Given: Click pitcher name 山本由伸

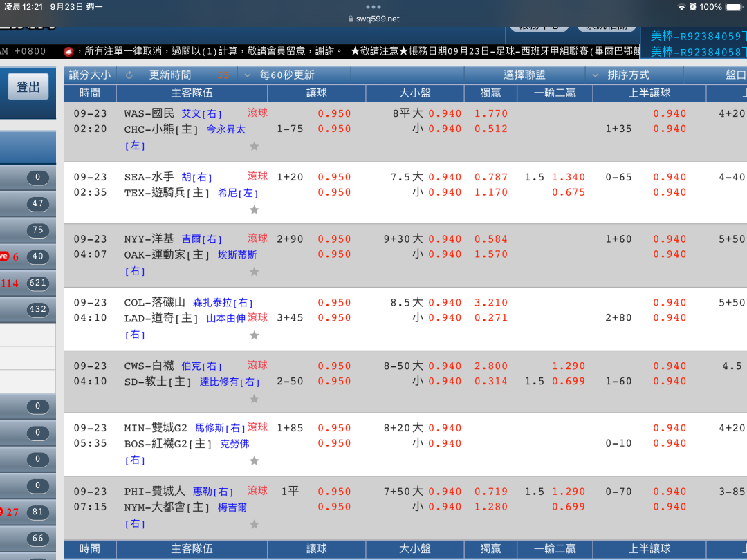Looking at the screenshot, I should coord(225,318).
